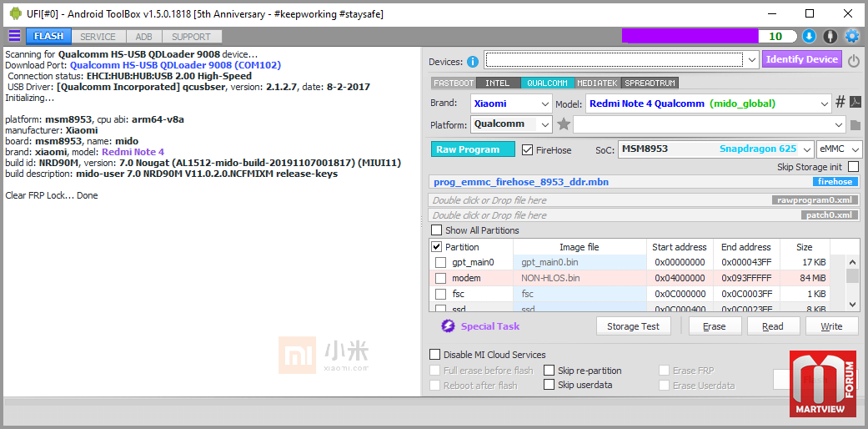Select the NON-HLOS.bin image file cell
868x429 pixels.
(x=580, y=278)
